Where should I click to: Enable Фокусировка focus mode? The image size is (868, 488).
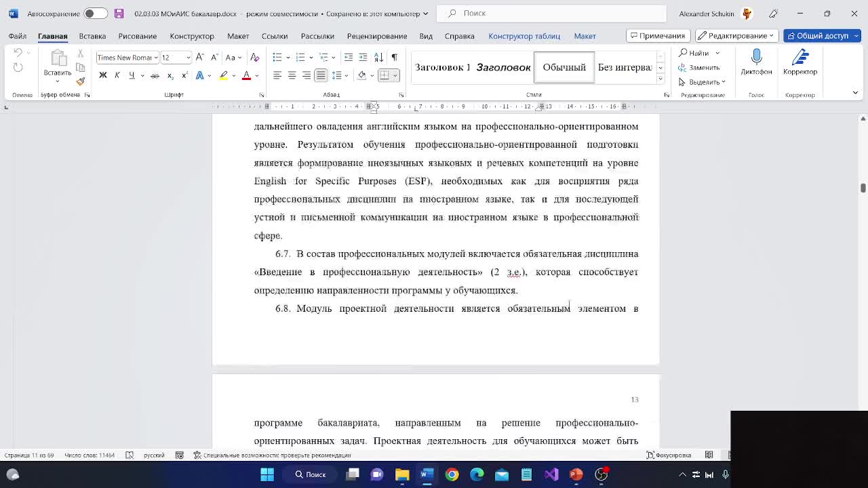tap(669, 455)
